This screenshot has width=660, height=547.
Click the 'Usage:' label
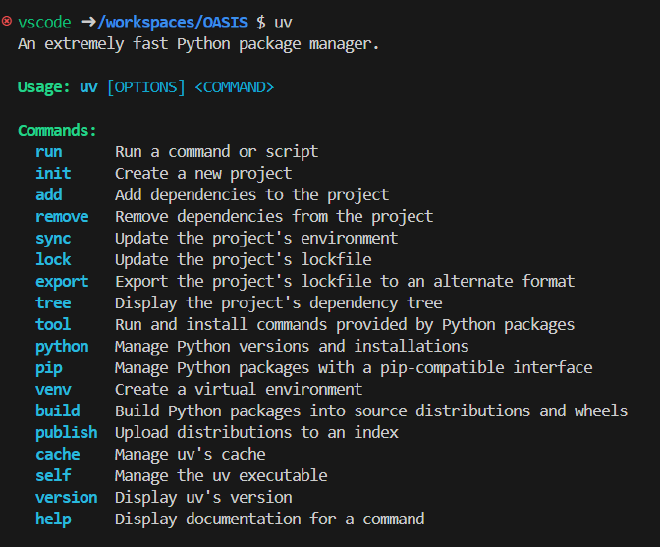44,88
